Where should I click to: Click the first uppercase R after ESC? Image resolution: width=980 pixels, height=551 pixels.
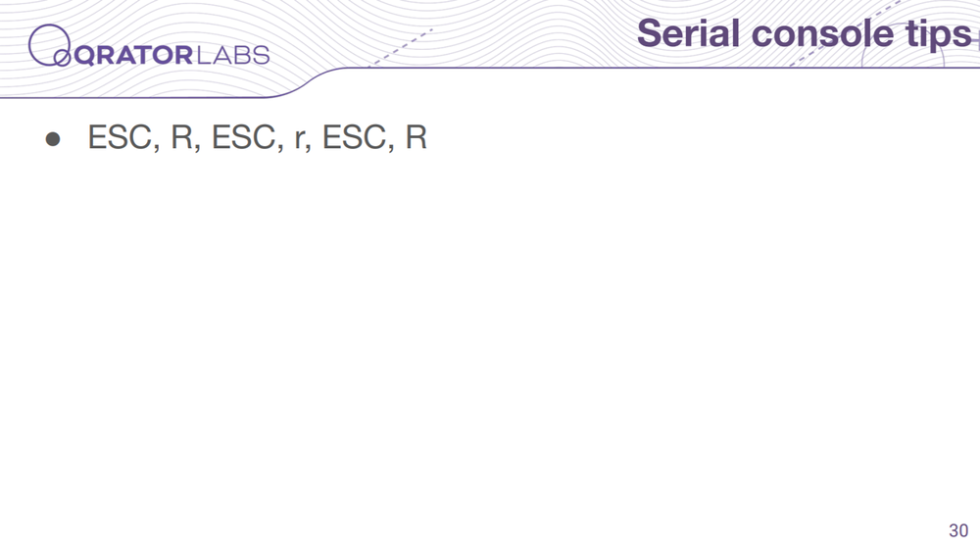(182, 137)
